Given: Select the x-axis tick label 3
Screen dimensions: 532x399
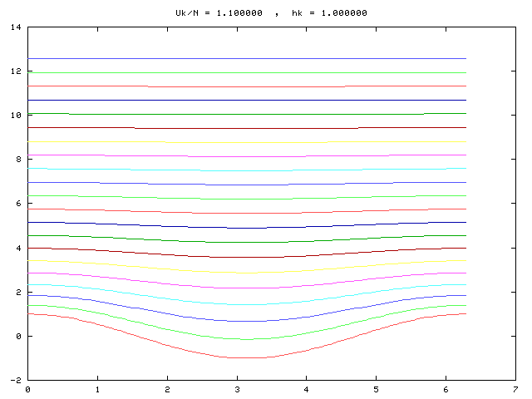Looking at the screenshot, I should (x=238, y=389).
